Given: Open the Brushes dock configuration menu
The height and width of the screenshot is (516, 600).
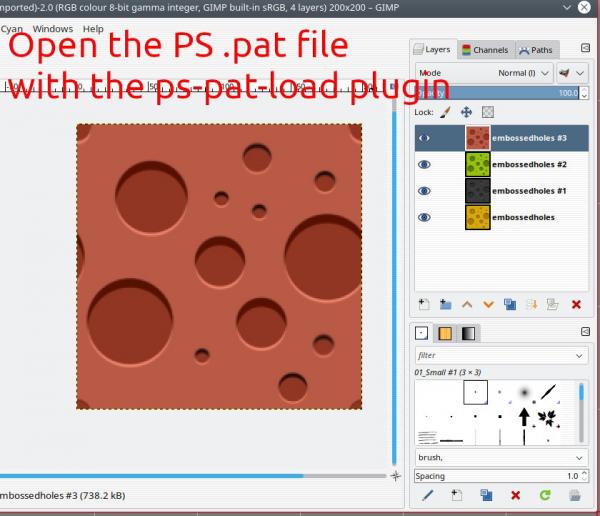Looking at the screenshot, I should click(585, 331).
